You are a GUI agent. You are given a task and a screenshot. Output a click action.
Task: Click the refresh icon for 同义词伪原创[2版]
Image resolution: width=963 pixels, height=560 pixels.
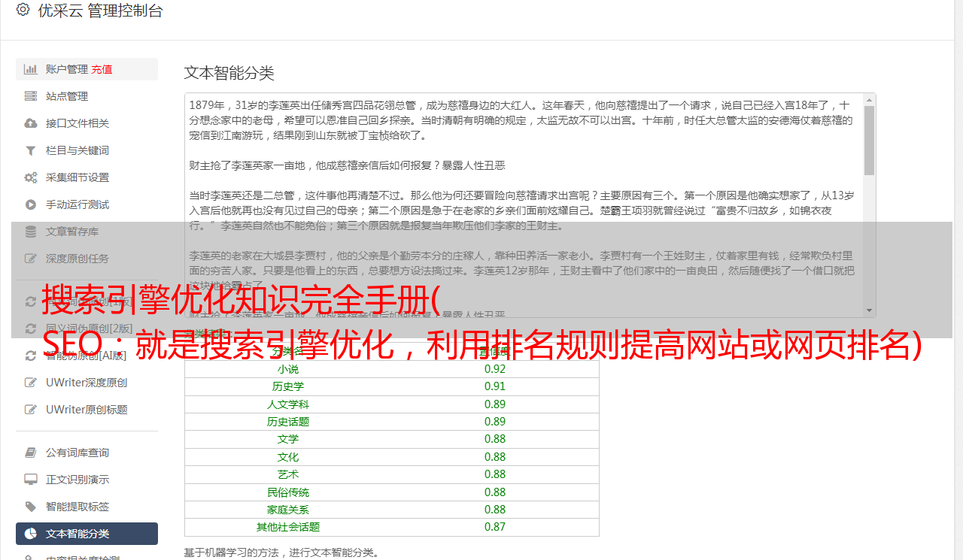click(x=31, y=328)
